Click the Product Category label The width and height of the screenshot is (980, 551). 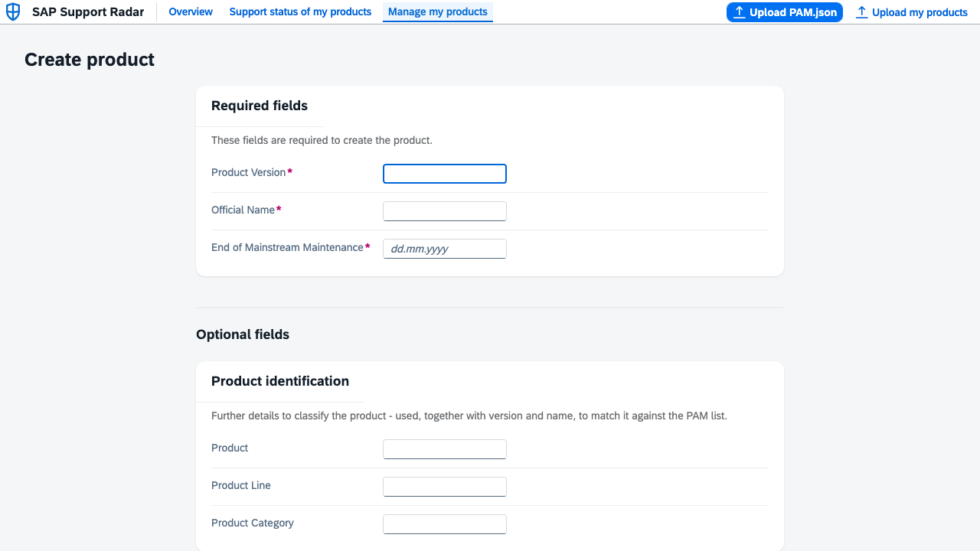pyautogui.click(x=253, y=523)
